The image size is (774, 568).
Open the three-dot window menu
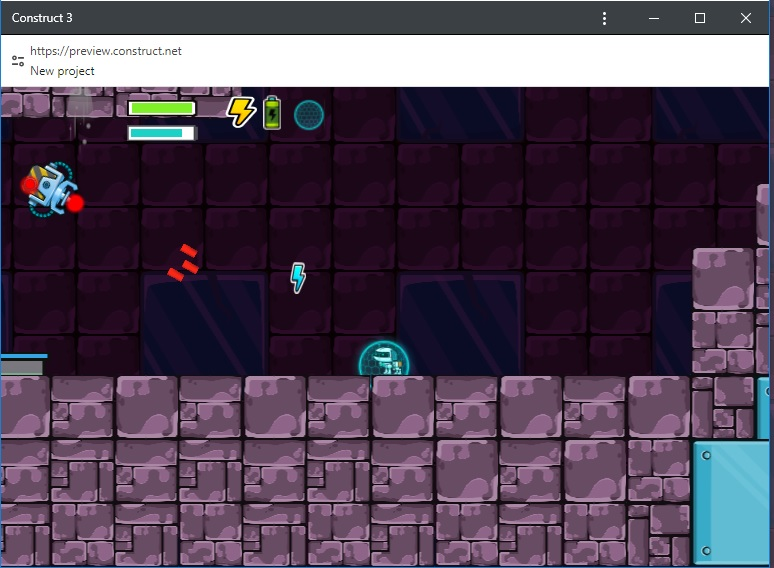coord(604,18)
